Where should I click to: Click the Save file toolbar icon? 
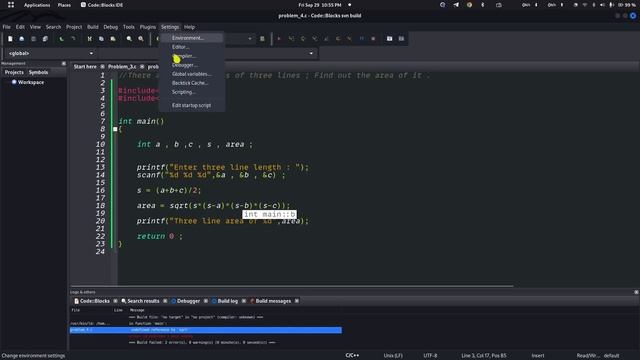33,39
